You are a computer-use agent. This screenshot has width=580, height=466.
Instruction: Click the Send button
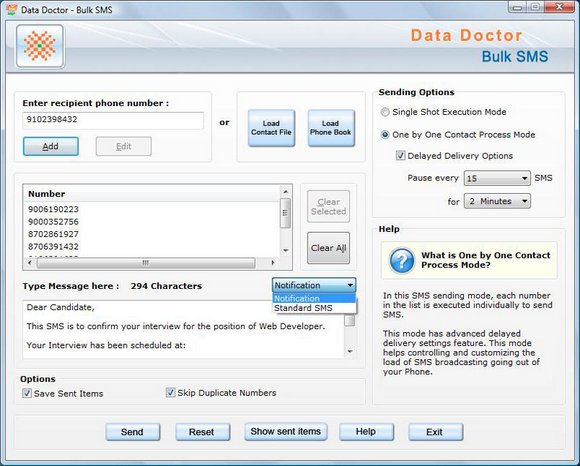coord(132,432)
